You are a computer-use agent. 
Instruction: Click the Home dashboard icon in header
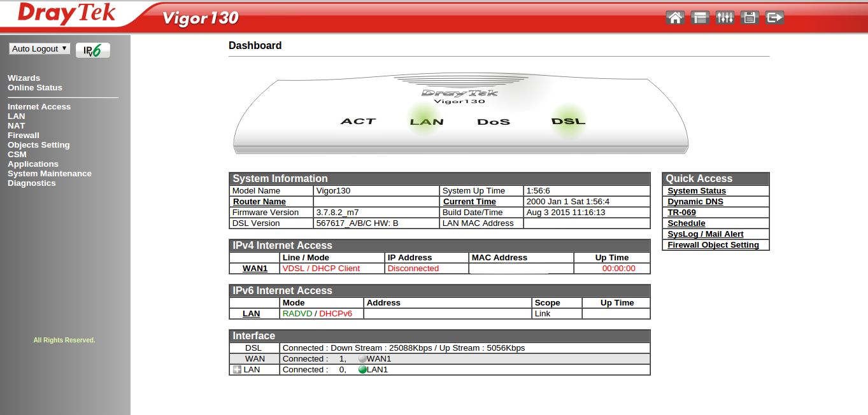coord(675,17)
